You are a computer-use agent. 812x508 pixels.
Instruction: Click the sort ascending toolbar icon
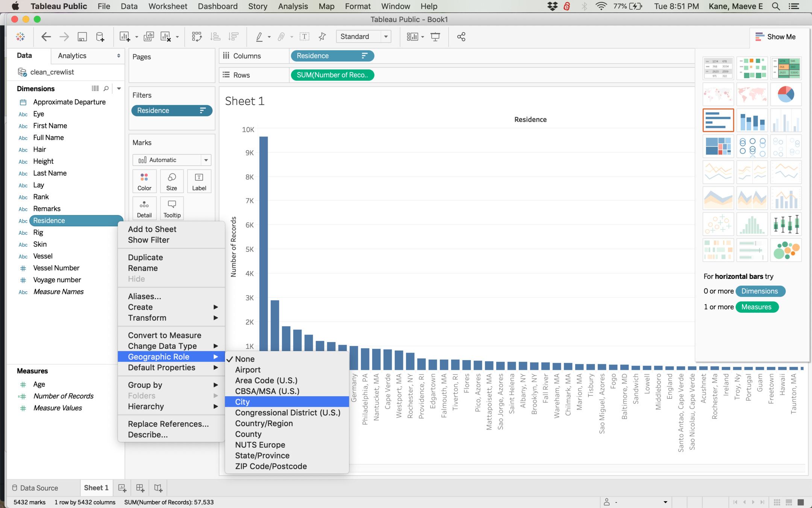[x=215, y=37]
